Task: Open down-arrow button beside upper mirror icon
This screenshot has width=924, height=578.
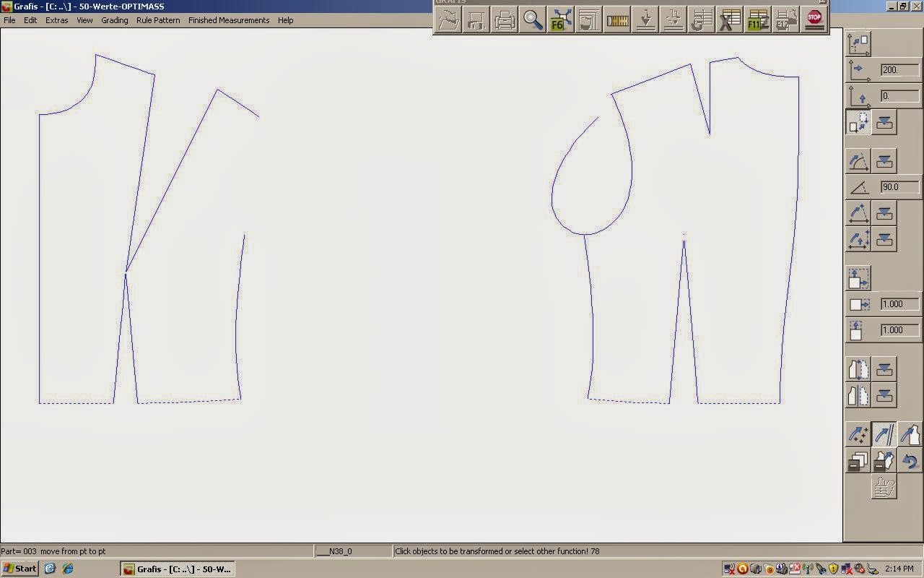Action: (x=884, y=369)
